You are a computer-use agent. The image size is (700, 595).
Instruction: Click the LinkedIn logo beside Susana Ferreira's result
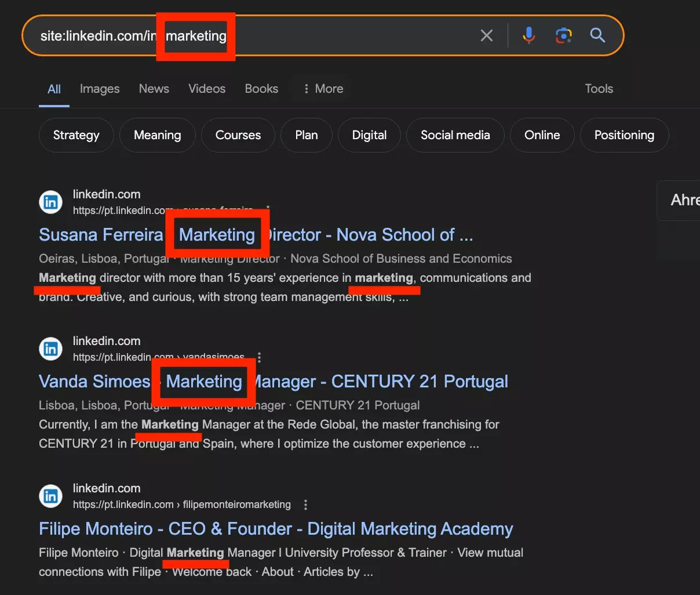[x=50, y=202]
